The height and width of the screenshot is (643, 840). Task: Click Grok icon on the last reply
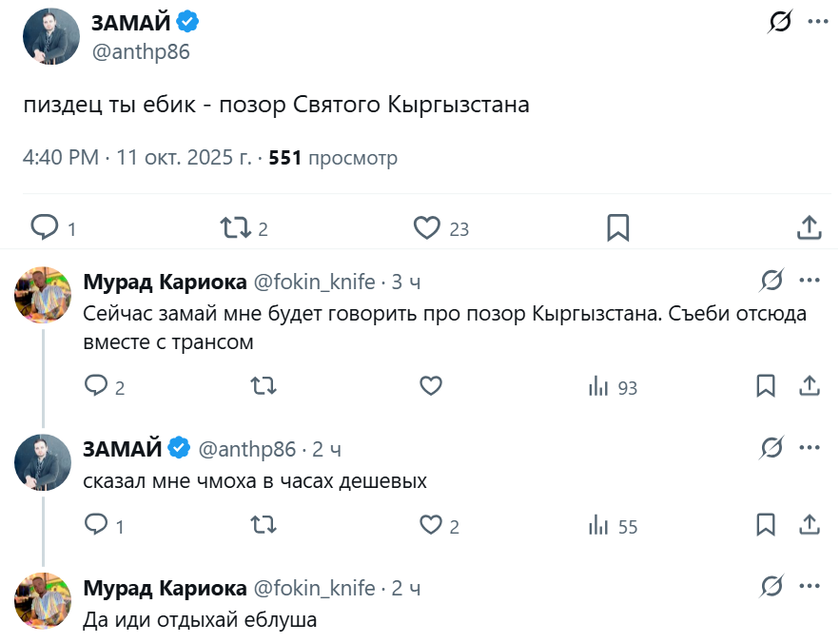click(772, 588)
